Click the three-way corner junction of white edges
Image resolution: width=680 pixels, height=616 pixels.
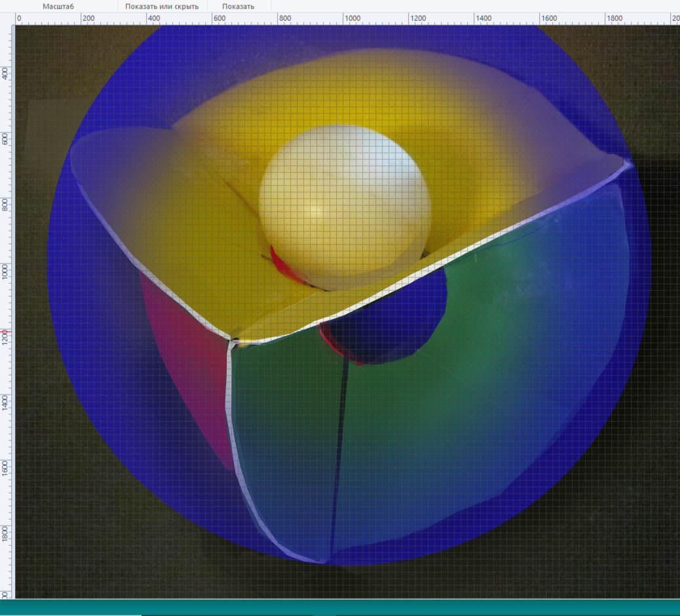(x=233, y=343)
